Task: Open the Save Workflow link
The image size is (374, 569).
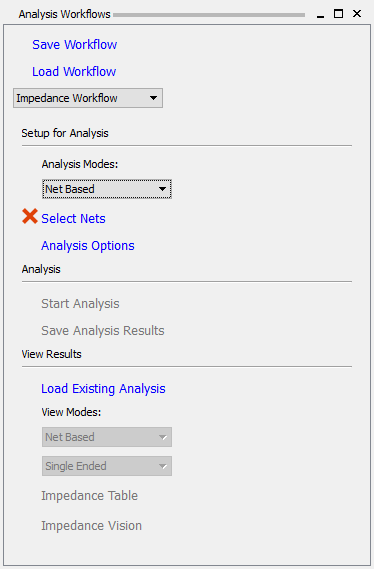Action: tap(74, 45)
